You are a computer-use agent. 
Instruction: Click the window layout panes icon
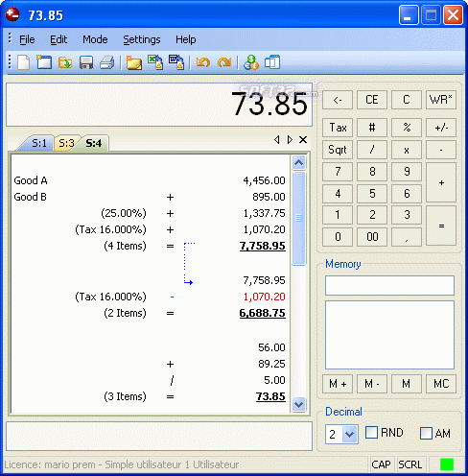coord(272,62)
